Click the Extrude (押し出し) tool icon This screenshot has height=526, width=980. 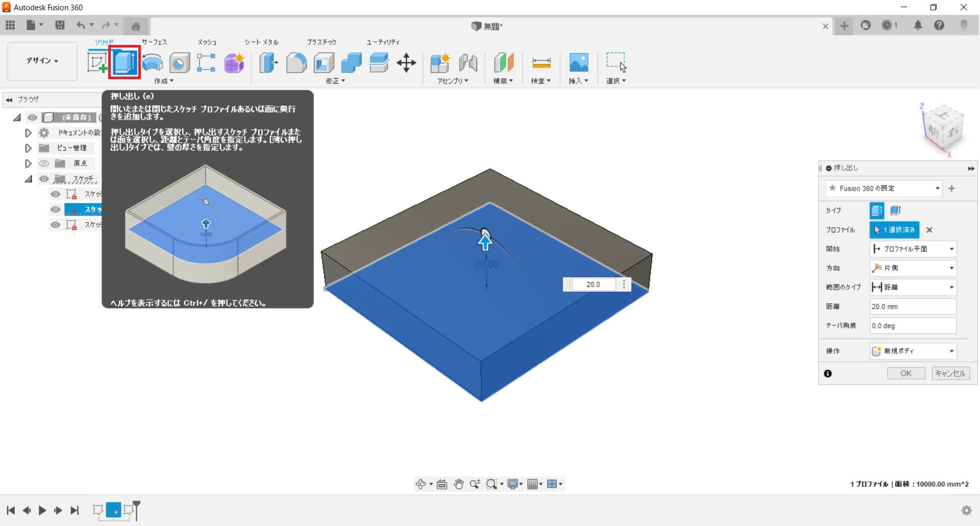pos(125,63)
